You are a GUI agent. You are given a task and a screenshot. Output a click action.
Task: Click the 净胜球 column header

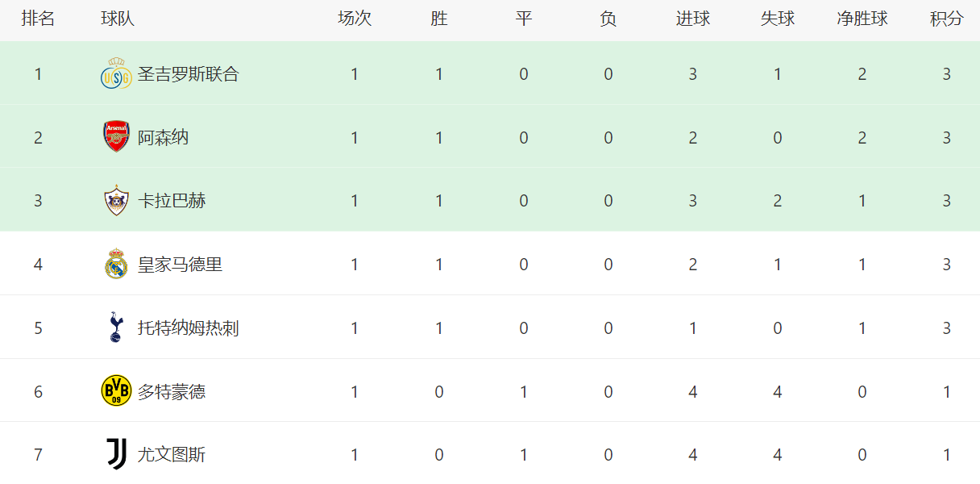[x=862, y=19]
